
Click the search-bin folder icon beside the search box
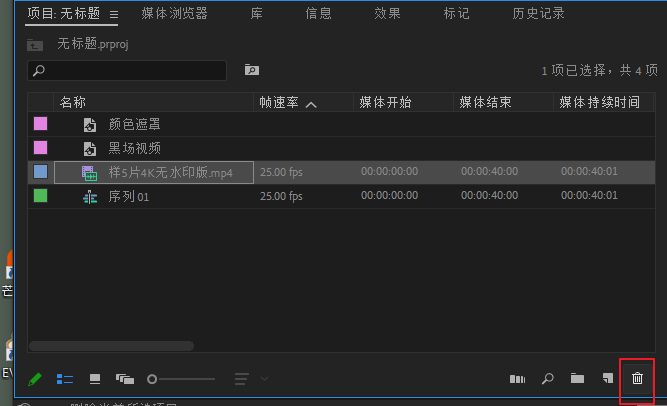[x=252, y=71]
